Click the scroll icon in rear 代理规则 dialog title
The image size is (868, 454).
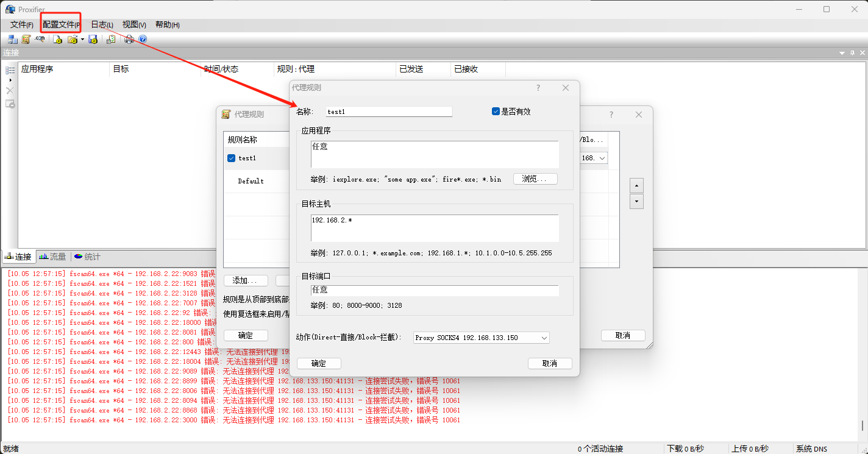pyautogui.click(x=226, y=115)
